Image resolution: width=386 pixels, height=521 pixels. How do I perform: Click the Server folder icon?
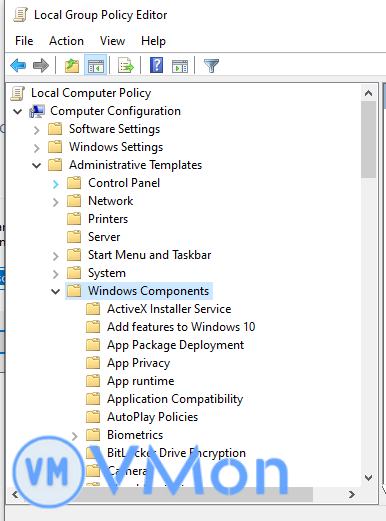[x=74, y=237]
